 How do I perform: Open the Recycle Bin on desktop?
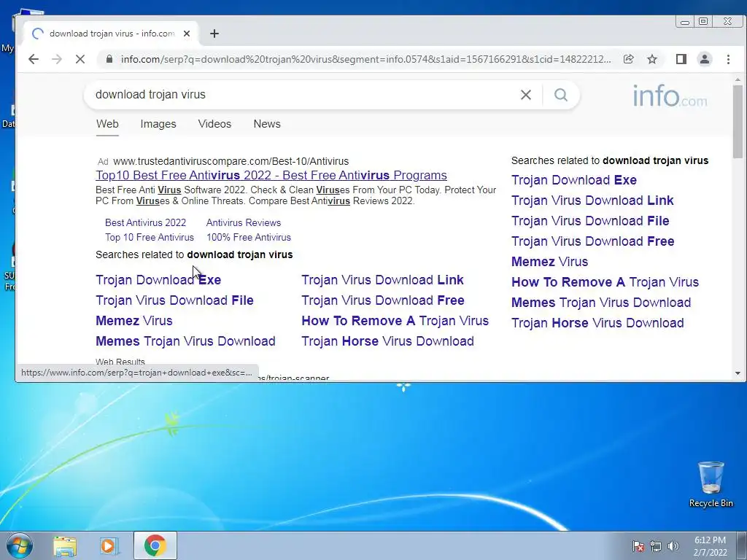pos(711,484)
